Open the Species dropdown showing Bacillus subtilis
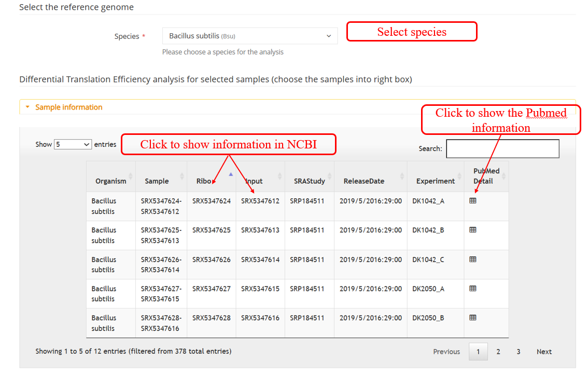Viewport: 588px width, 371px height. (x=249, y=36)
